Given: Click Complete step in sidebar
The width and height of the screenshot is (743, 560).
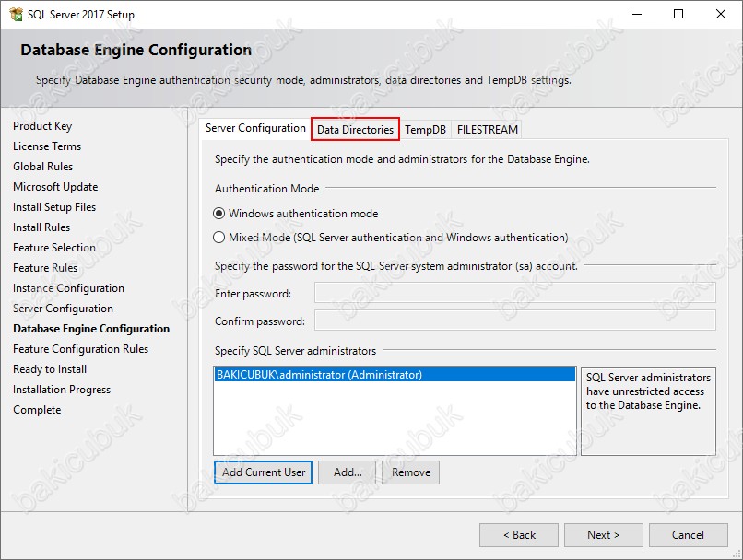Looking at the screenshot, I should coord(37,410).
